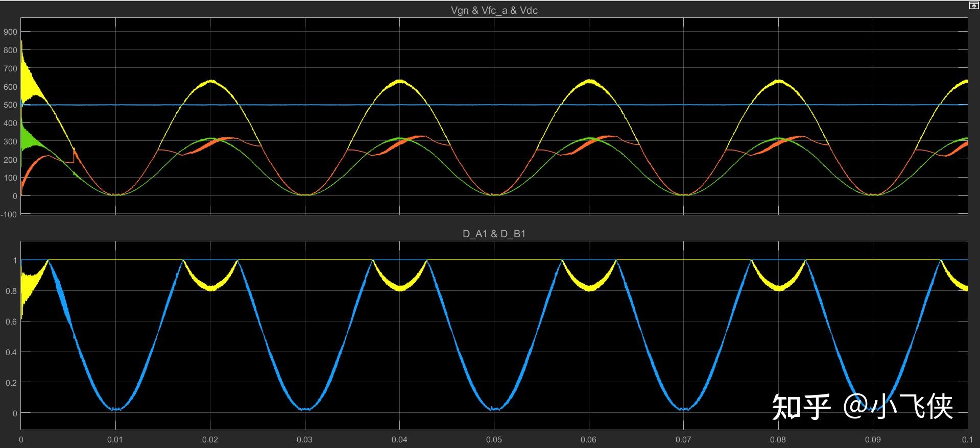Screen dimensions: 980x448
Task: Click the 0.07 time axis label
Action: (x=683, y=439)
